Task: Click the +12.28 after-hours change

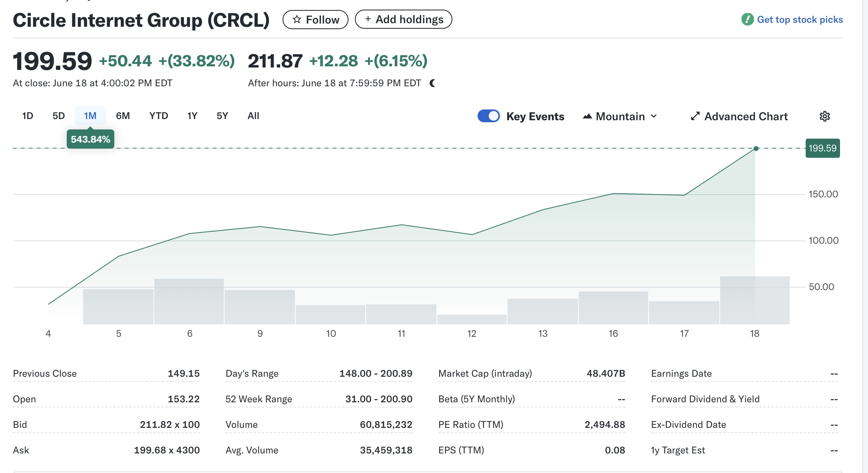Action: tap(334, 61)
